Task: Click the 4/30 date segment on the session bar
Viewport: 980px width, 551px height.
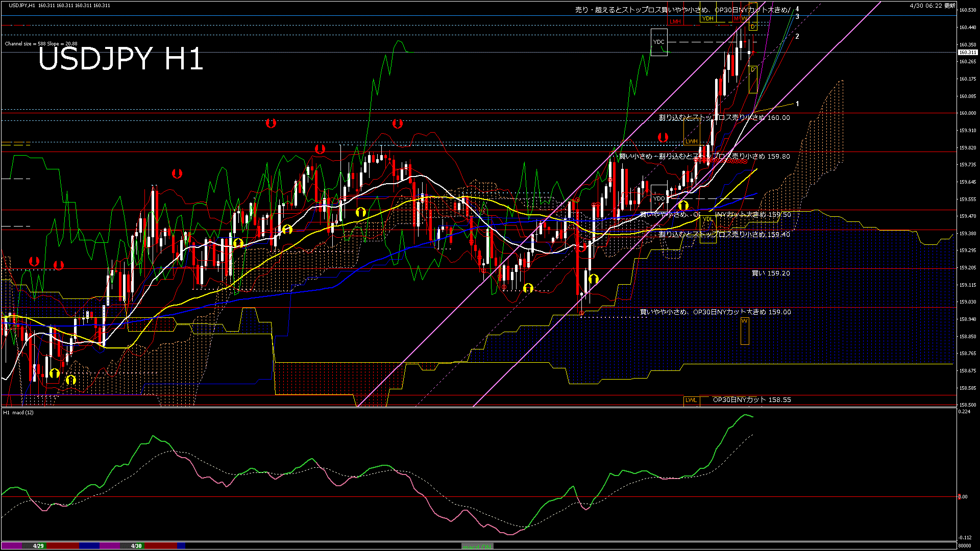Action: click(136, 546)
